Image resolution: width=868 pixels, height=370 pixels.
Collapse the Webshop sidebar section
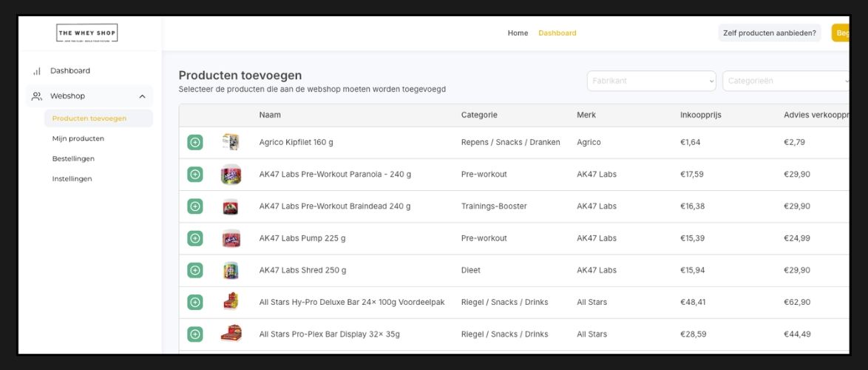tap(142, 96)
